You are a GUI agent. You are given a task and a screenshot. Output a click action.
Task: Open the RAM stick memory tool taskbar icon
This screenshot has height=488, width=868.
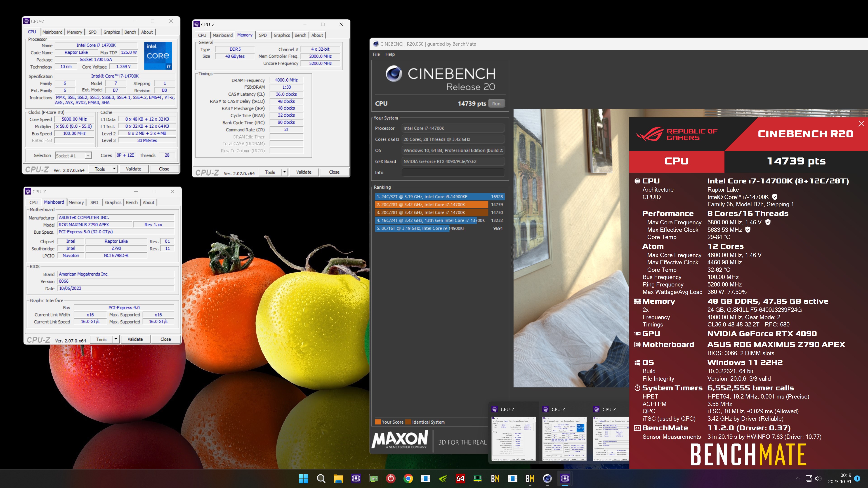click(478, 478)
